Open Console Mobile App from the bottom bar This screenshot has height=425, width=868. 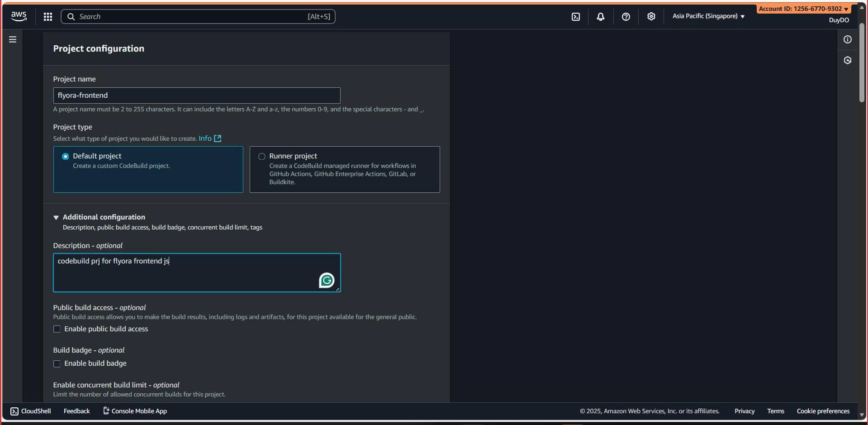pyautogui.click(x=134, y=411)
